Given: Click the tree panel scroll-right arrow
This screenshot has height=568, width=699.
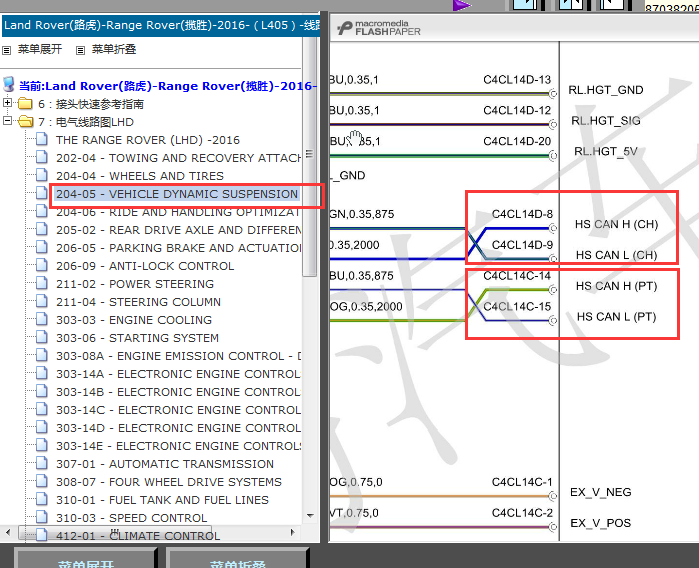Looking at the screenshot, I should [x=292, y=532].
